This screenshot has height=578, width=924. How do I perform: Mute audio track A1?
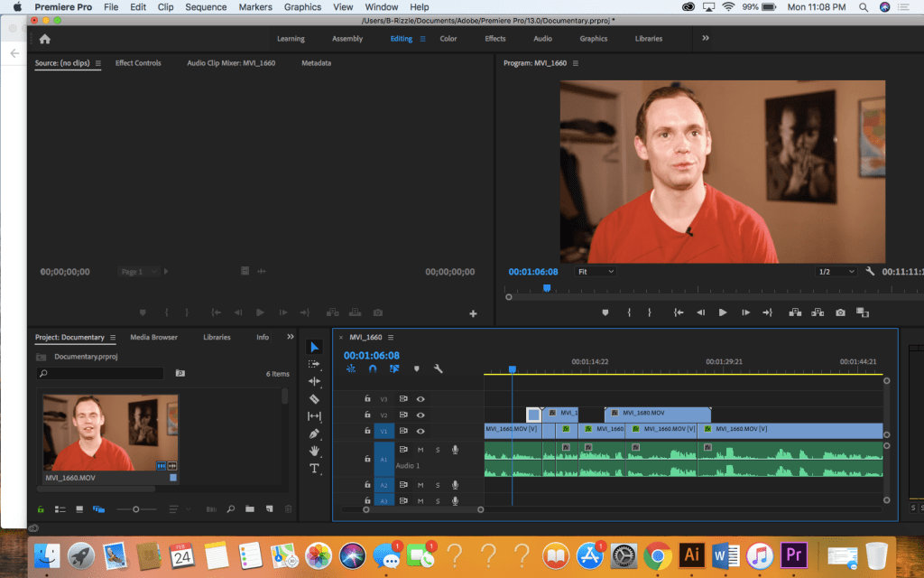pos(420,450)
